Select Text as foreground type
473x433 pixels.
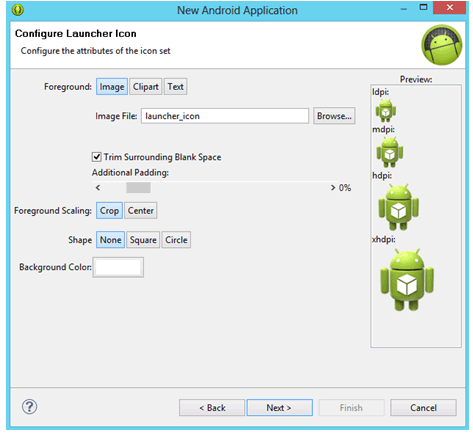(x=175, y=87)
